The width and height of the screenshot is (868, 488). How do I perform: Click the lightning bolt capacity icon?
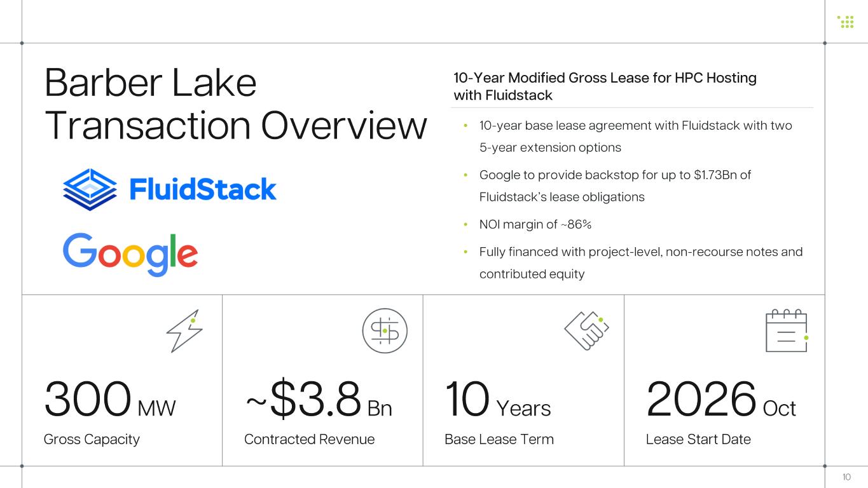[x=184, y=330]
